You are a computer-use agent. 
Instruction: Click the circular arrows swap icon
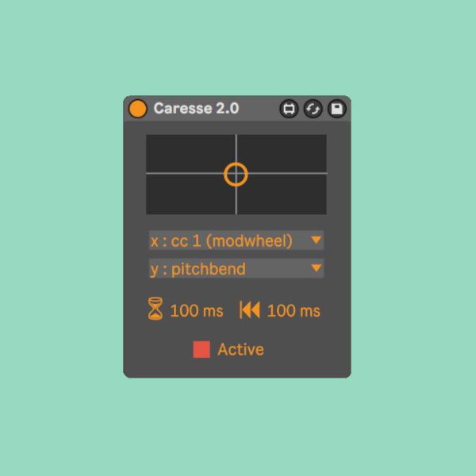click(x=313, y=109)
